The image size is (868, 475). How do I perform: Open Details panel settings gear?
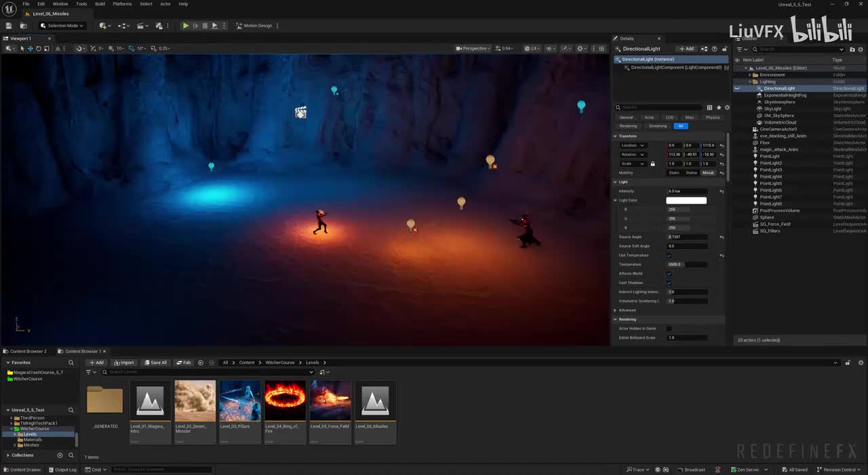(727, 107)
